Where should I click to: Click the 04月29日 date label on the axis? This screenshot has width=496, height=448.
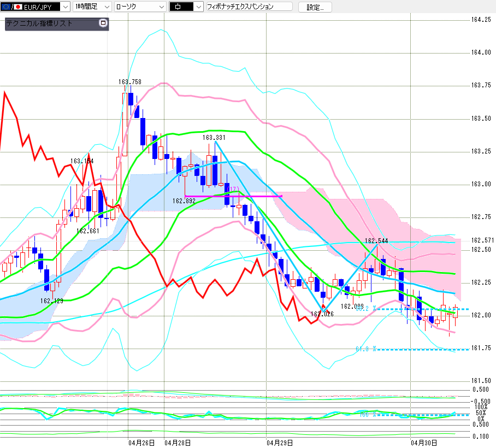(280, 443)
